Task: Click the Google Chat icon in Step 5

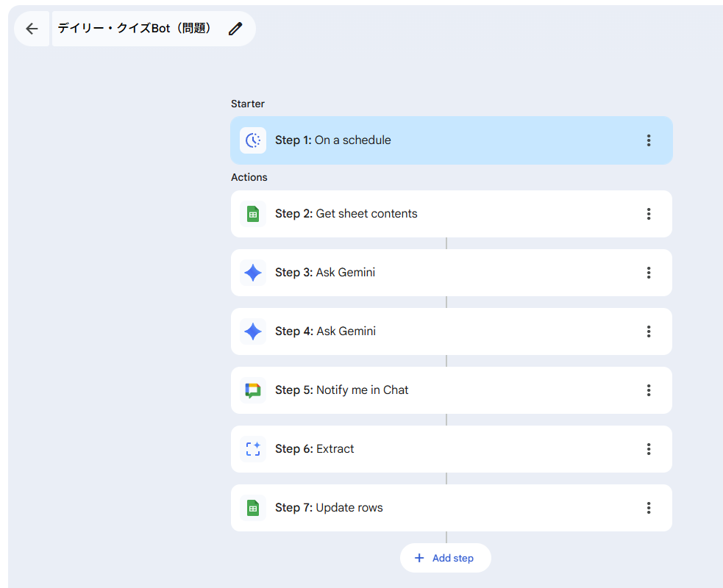Action: click(253, 390)
